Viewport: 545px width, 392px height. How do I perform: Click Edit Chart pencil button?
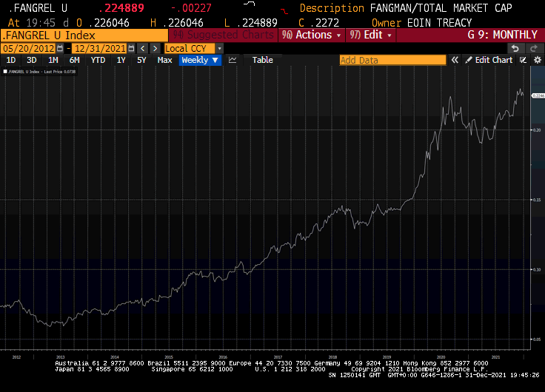[489, 60]
